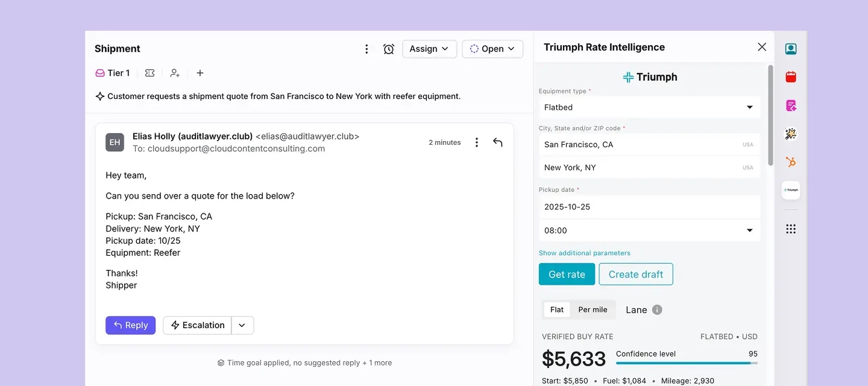The width and height of the screenshot is (868, 386).
Task: Open the overflow menu next to Shipment title
Action: [x=366, y=49]
